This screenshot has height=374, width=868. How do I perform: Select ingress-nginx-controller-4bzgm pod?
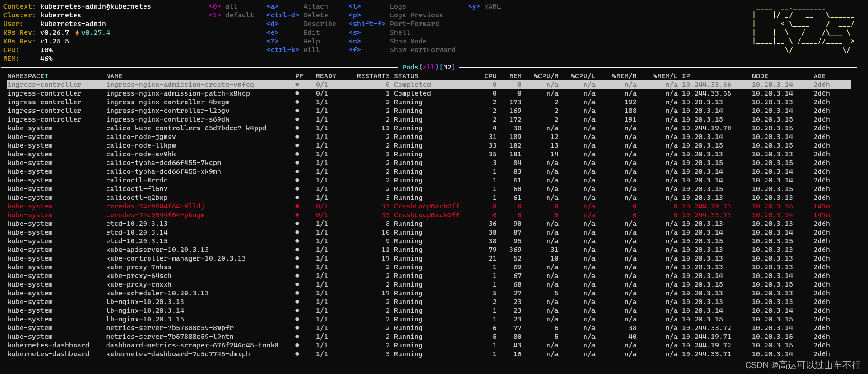click(429, 102)
